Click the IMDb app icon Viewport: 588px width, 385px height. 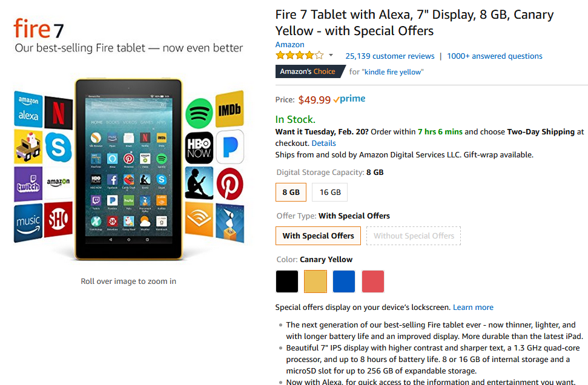tap(230, 108)
